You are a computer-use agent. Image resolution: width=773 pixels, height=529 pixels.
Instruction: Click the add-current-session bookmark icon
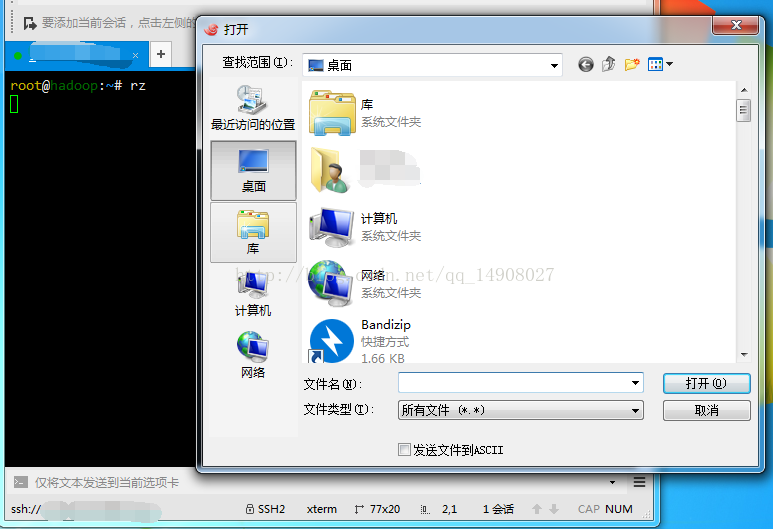(30, 23)
